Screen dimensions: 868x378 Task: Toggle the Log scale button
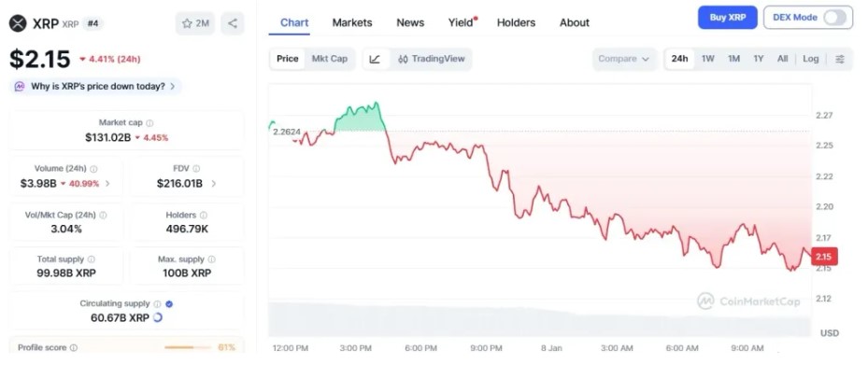point(810,59)
